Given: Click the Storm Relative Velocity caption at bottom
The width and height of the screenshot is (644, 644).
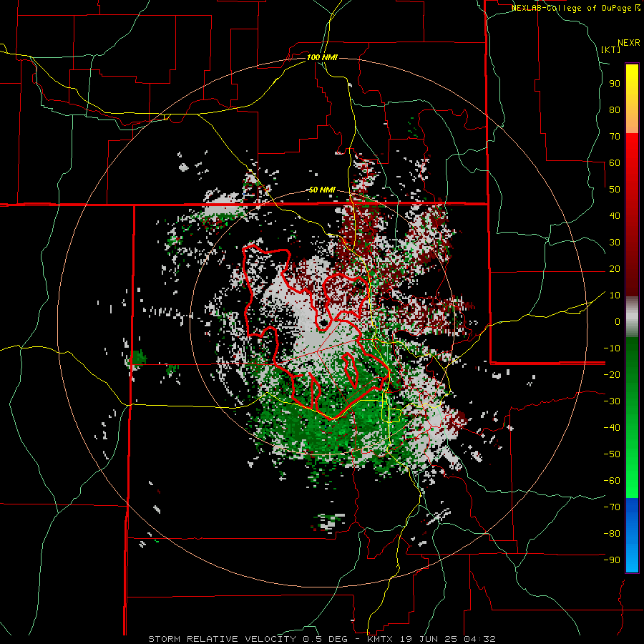Looking at the screenshot, I should 322,639.
